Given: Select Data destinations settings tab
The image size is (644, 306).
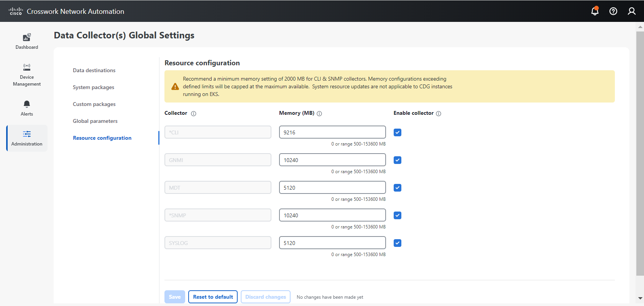Looking at the screenshot, I should tap(94, 70).
